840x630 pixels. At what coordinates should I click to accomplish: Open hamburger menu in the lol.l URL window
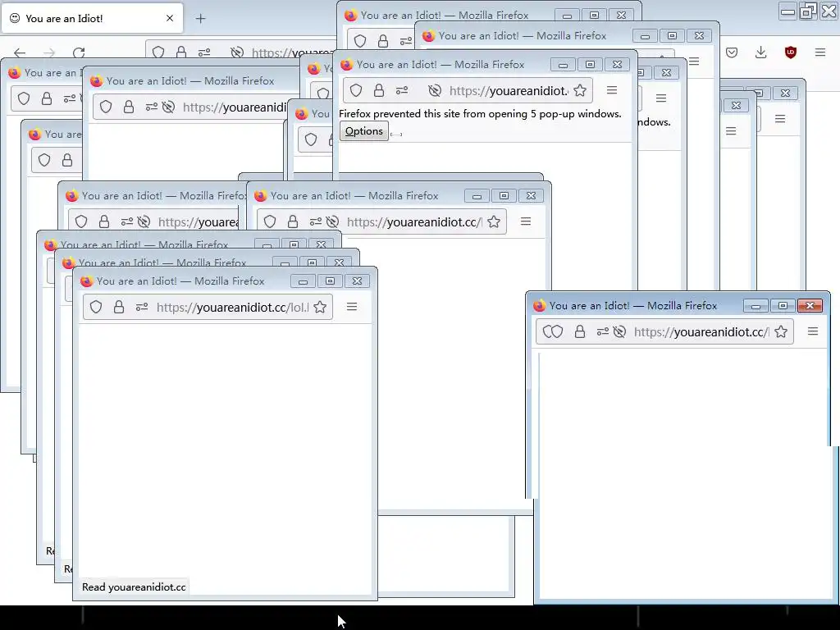351,307
